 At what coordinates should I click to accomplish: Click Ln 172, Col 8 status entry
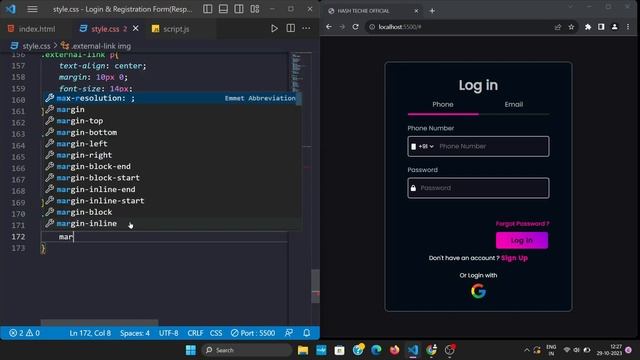(90, 333)
